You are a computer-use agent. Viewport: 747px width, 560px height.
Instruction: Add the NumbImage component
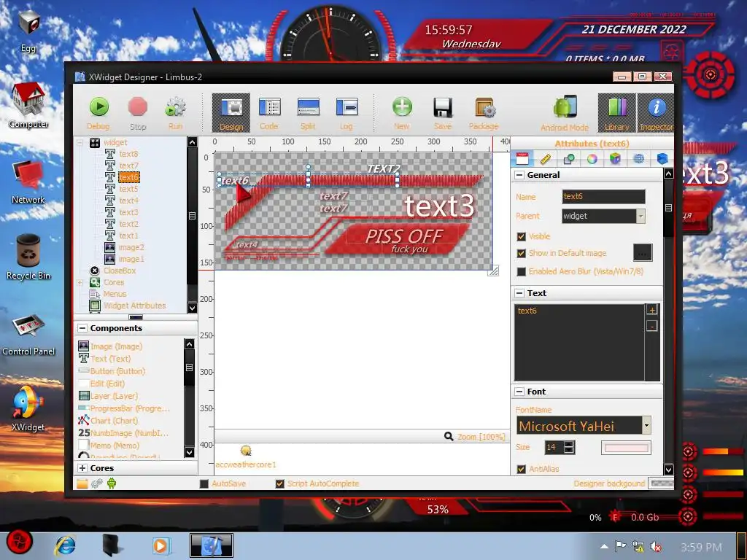[123, 433]
